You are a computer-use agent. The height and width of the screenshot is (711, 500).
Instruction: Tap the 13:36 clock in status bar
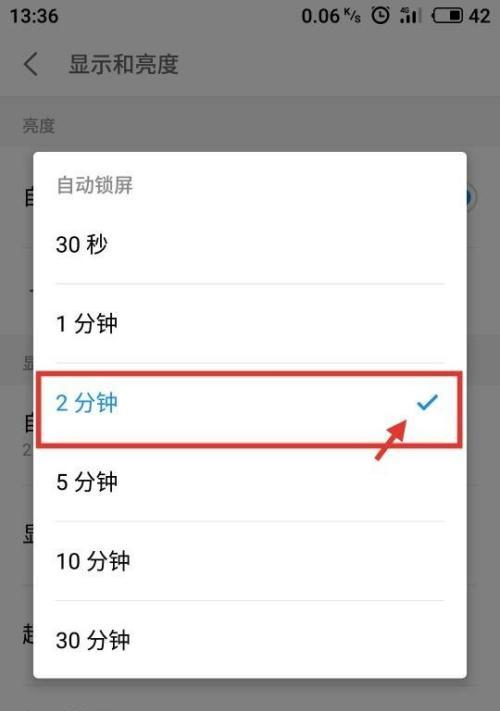tap(34, 16)
